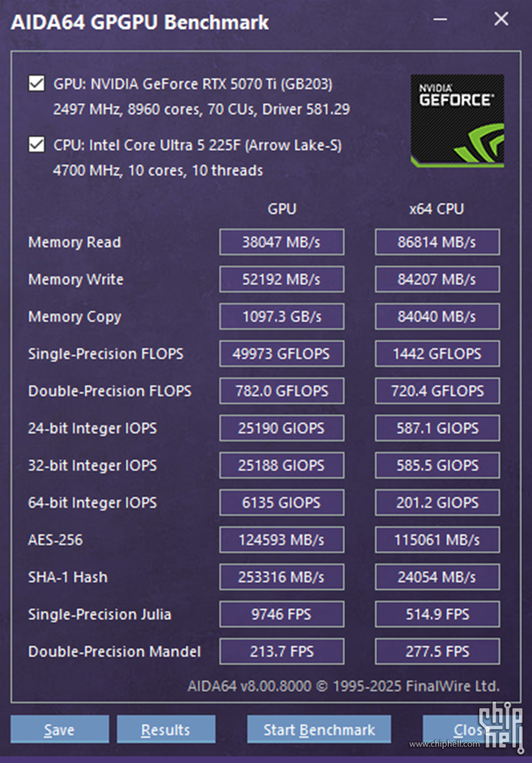532x763 pixels.
Task: Click Start Benchmark
Action: [x=319, y=729]
